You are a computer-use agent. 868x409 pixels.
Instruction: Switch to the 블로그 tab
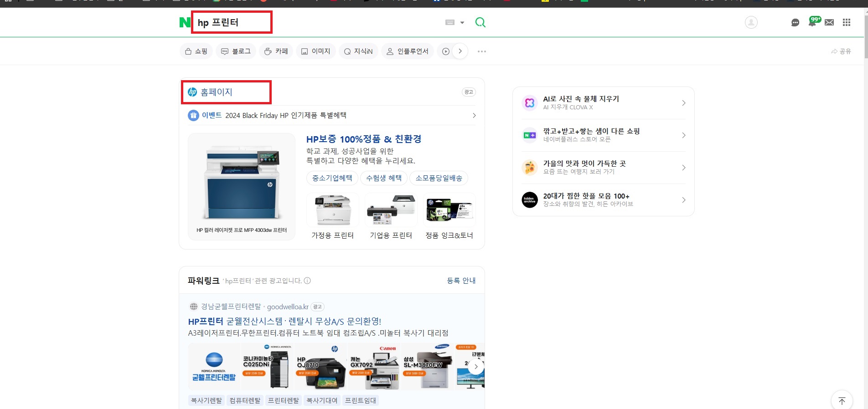pos(236,51)
